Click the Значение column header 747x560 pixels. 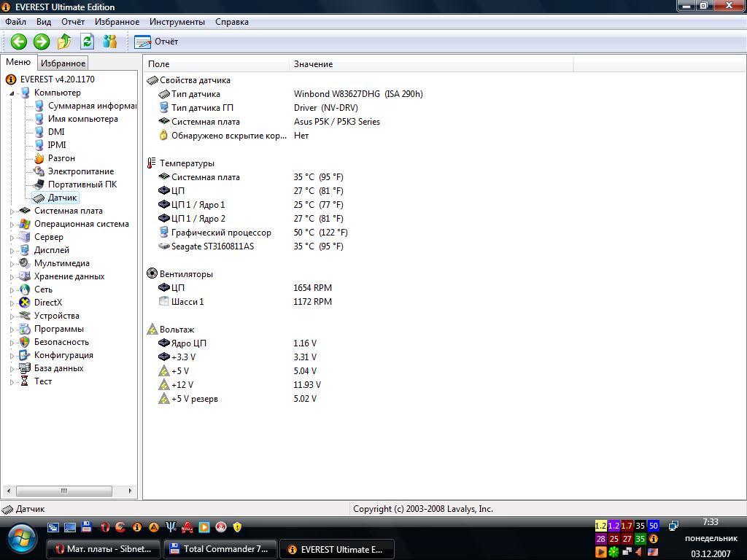pyautogui.click(x=431, y=64)
